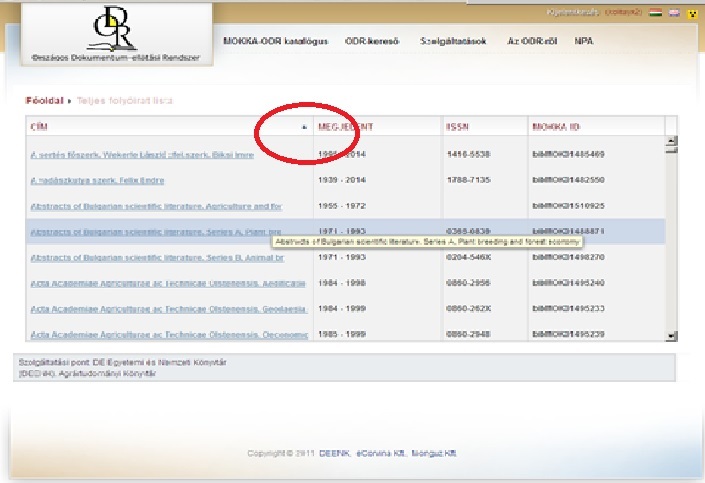Sort by the MOKKA ID column header
Viewport: 705px width, 483px height.
(x=555, y=128)
